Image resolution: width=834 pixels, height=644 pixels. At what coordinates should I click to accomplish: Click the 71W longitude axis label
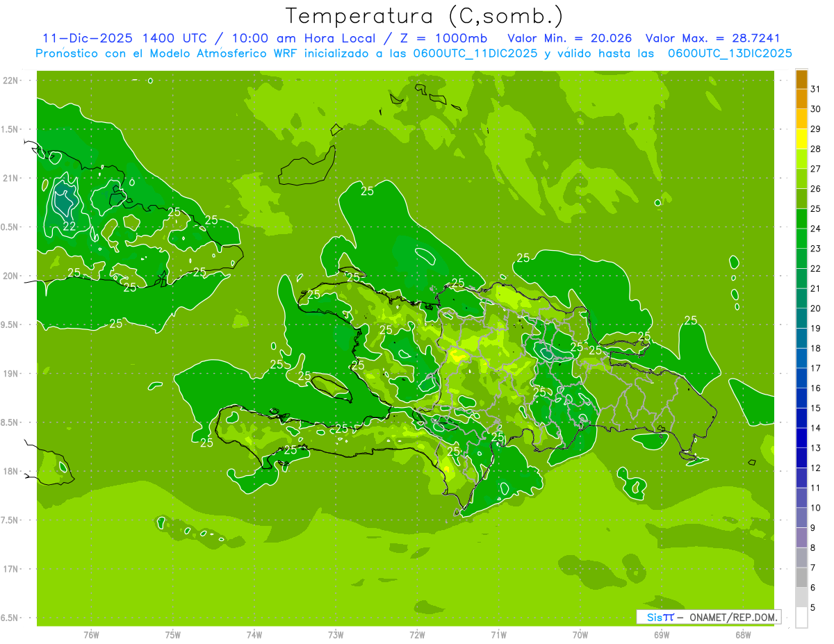pyautogui.click(x=498, y=635)
